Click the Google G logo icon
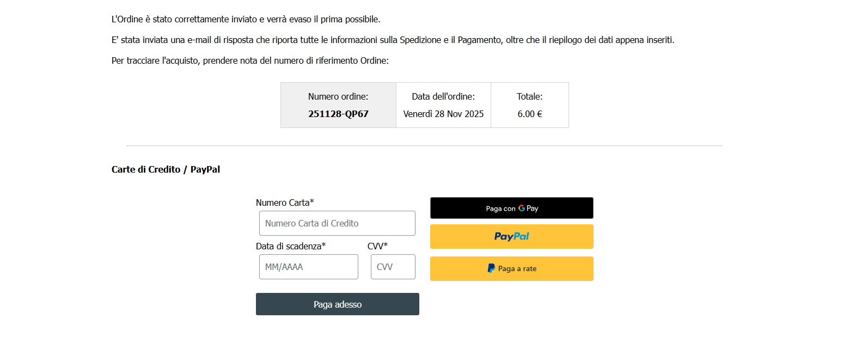Viewport: 868px width, 349px height. click(522, 208)
